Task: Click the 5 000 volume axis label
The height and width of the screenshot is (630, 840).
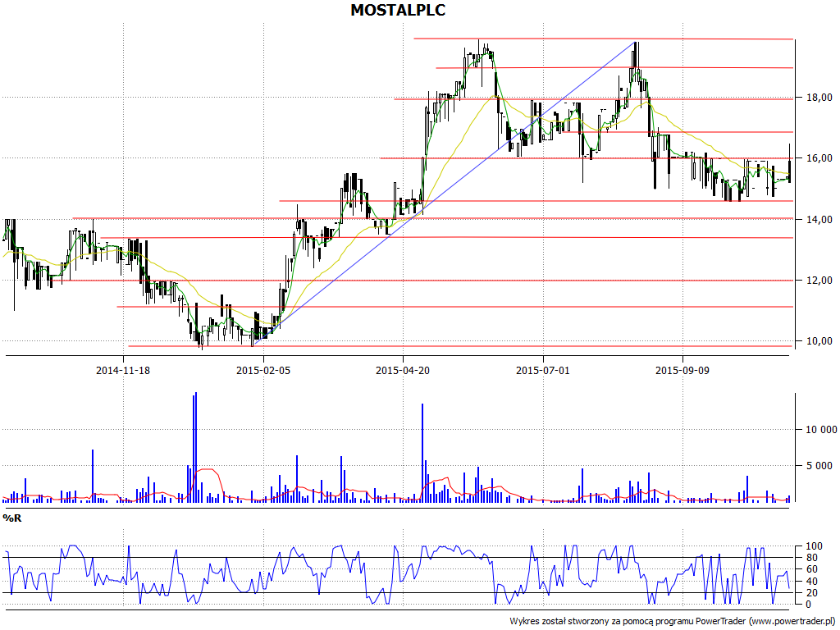Action: pos(821,466)
